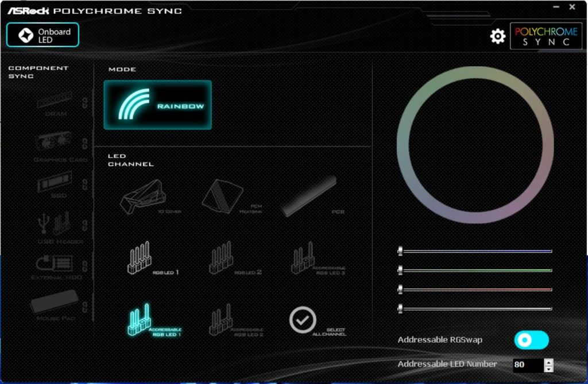Choose the PCH Heatsink LED channel
Screen dimensions: 588x384
click(x=231, y=197)
